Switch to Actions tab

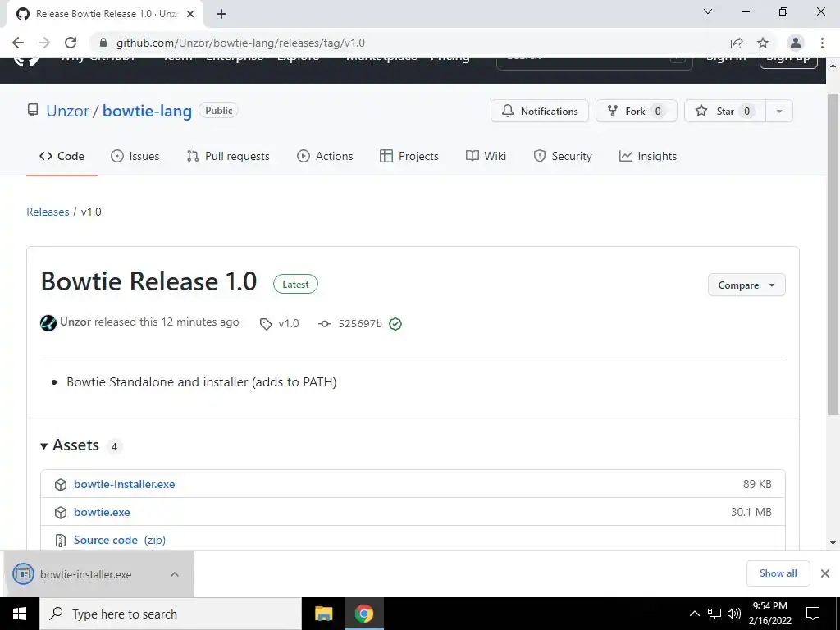[325, 156]
